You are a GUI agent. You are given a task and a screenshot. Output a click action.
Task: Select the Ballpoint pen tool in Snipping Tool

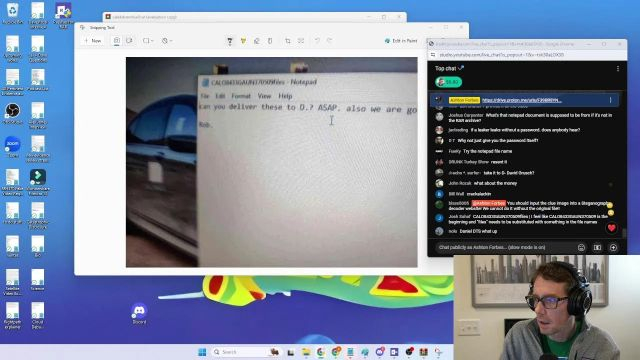[x=230, y=41]
